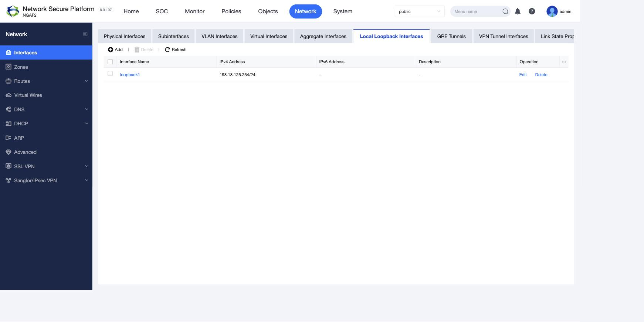Click Edit for loopback1
Image resolution: width=644 pixels, height=322 pixels.
[523, 75]
